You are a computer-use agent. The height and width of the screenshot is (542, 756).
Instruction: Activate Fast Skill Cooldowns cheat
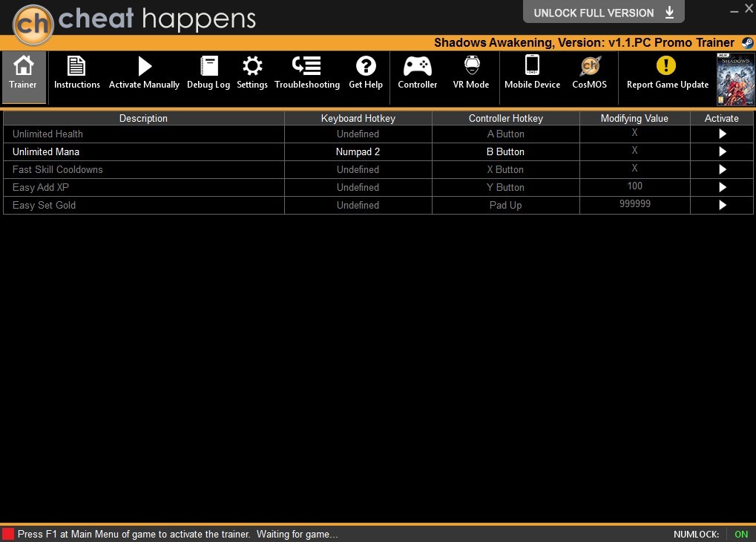pos(723,170)
